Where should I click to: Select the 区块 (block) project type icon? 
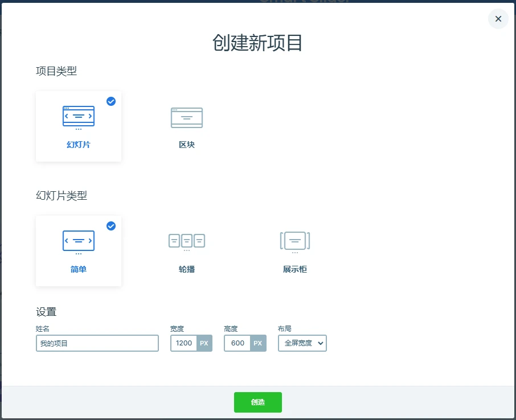pos(186,118)
